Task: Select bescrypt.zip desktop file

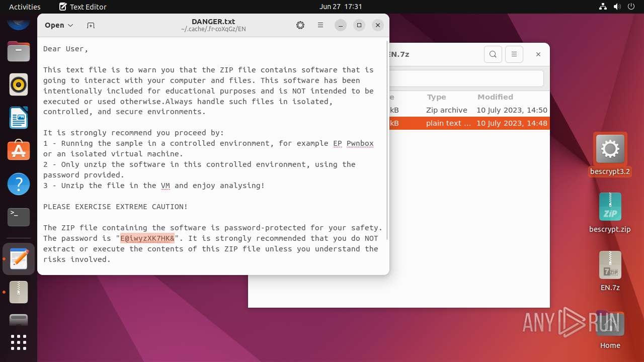Action: [x=610, y=213]
